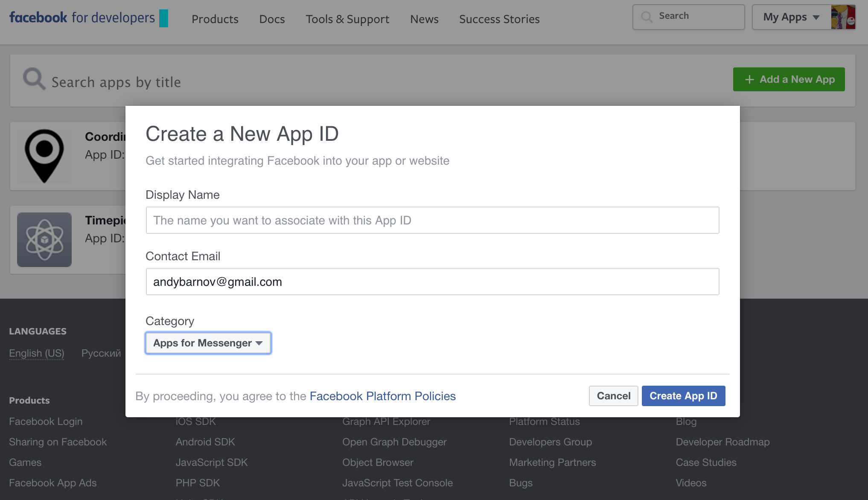Open Tools & Support menu
This screenshot has height=500, width=868.
(347, 19)
